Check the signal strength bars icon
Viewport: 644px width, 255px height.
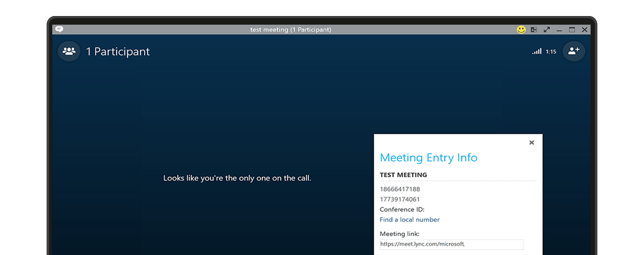[537, 52]
